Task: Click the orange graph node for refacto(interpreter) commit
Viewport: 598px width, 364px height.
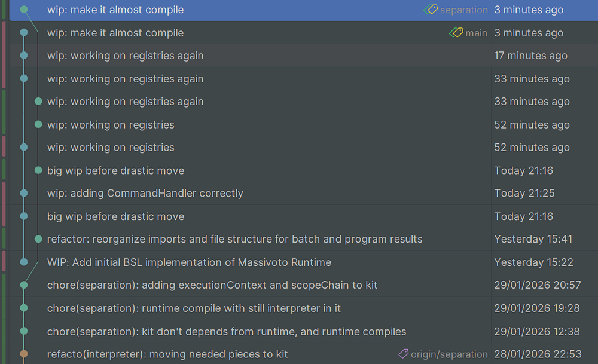Action: click(24, 354)
